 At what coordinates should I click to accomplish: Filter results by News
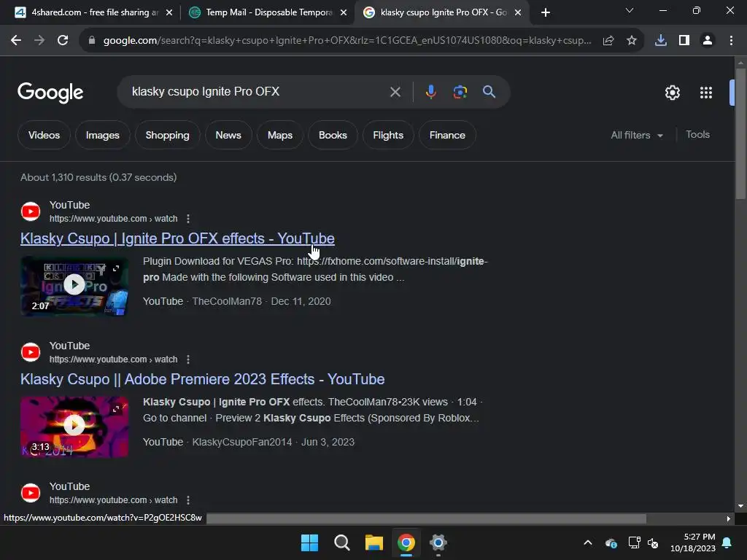pos(228,135)
